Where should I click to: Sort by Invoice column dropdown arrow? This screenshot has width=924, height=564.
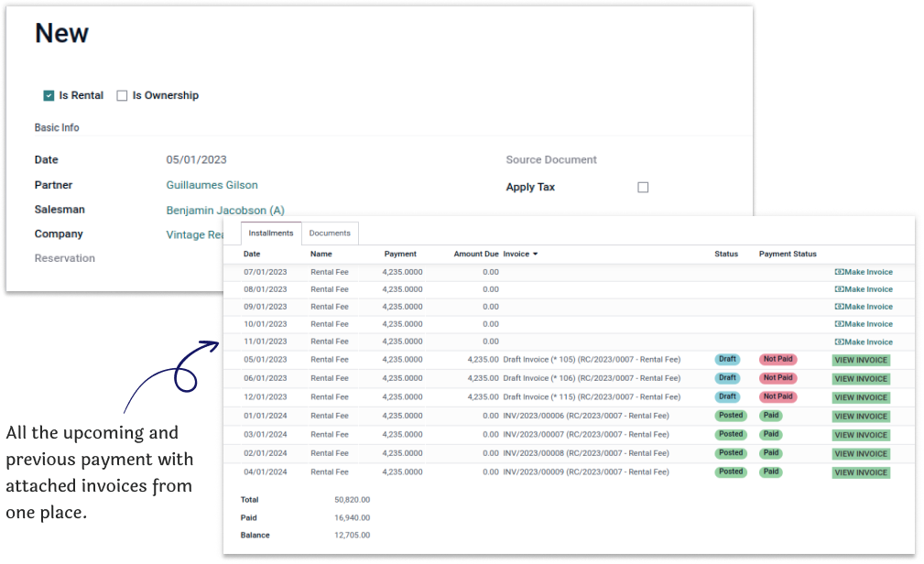tap(535, 254)
